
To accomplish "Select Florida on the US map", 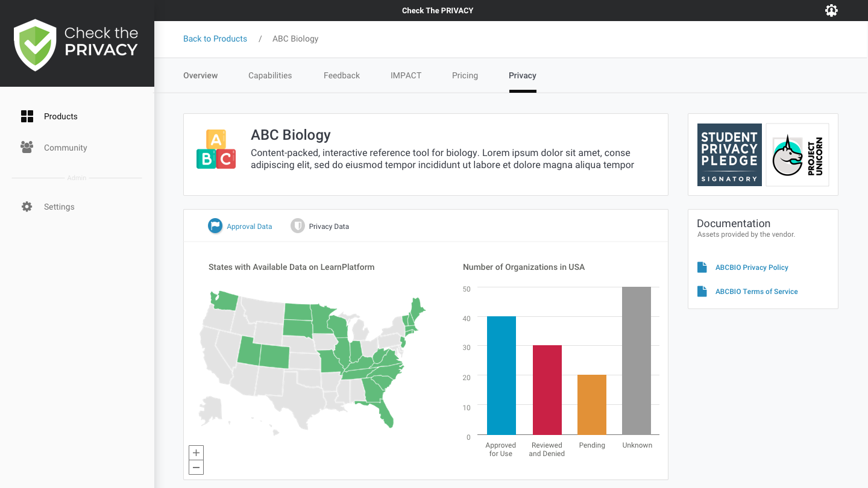I will pyautogui.click(x=384, y=414).
